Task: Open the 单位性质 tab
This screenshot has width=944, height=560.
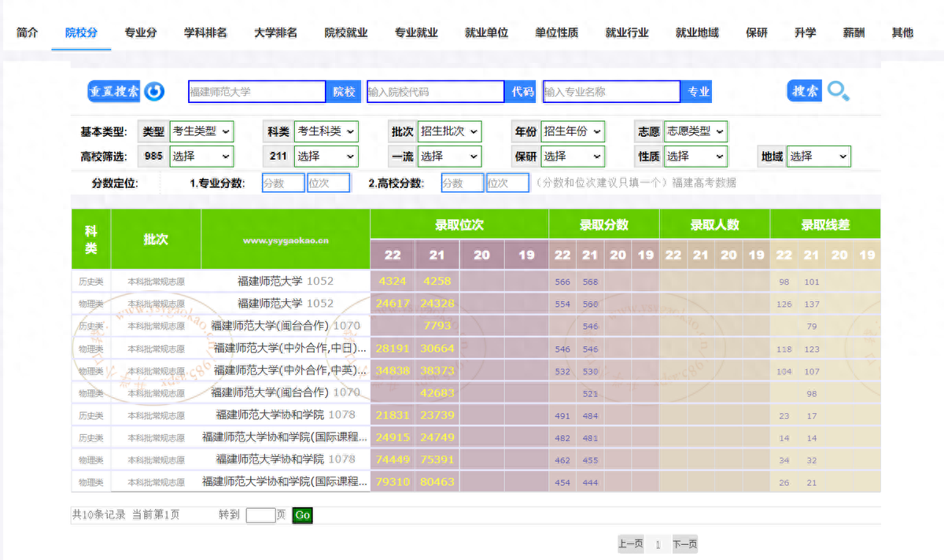Action: point(557,33)
